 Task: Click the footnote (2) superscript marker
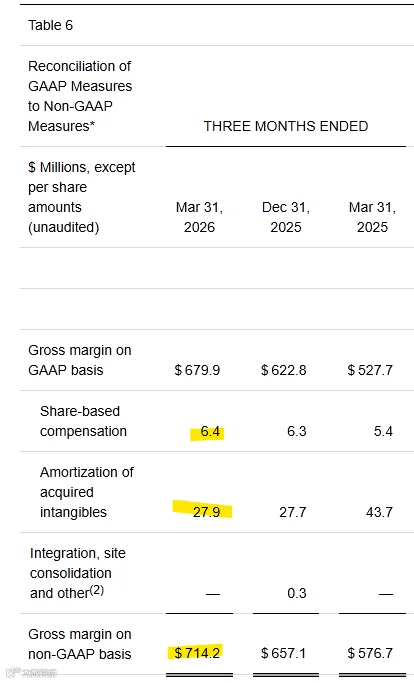(97, 590)
